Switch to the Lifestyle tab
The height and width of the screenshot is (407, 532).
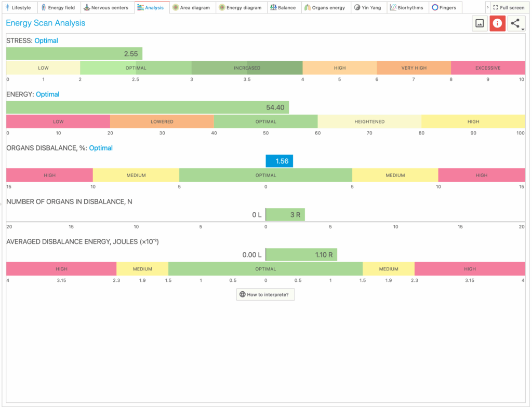[18, 8]
